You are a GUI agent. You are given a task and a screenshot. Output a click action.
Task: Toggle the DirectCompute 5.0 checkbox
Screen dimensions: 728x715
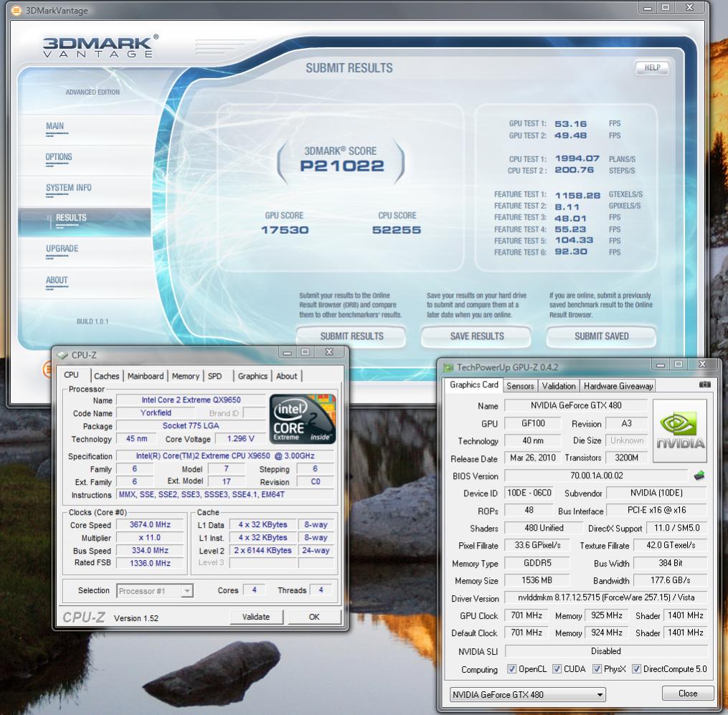click(x=636, y=669)
